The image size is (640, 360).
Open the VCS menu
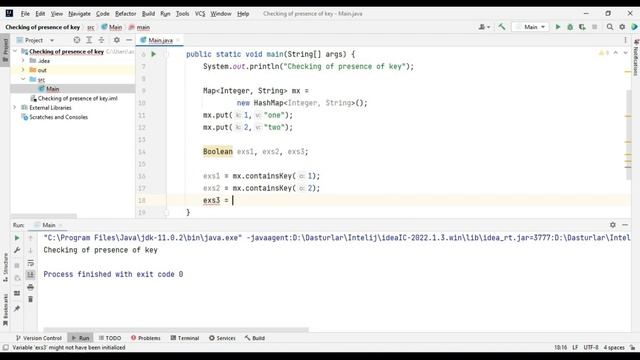click(200, 13)
